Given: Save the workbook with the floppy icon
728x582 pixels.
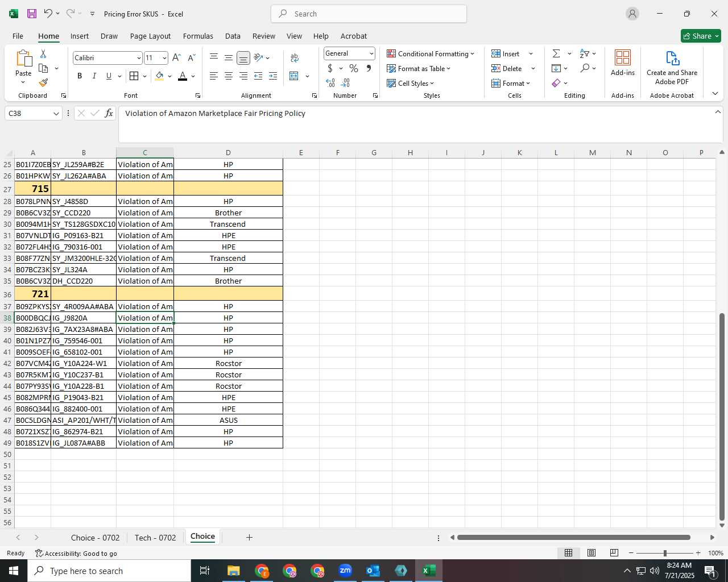Looking at the screenshot, I should coord(32,14).
